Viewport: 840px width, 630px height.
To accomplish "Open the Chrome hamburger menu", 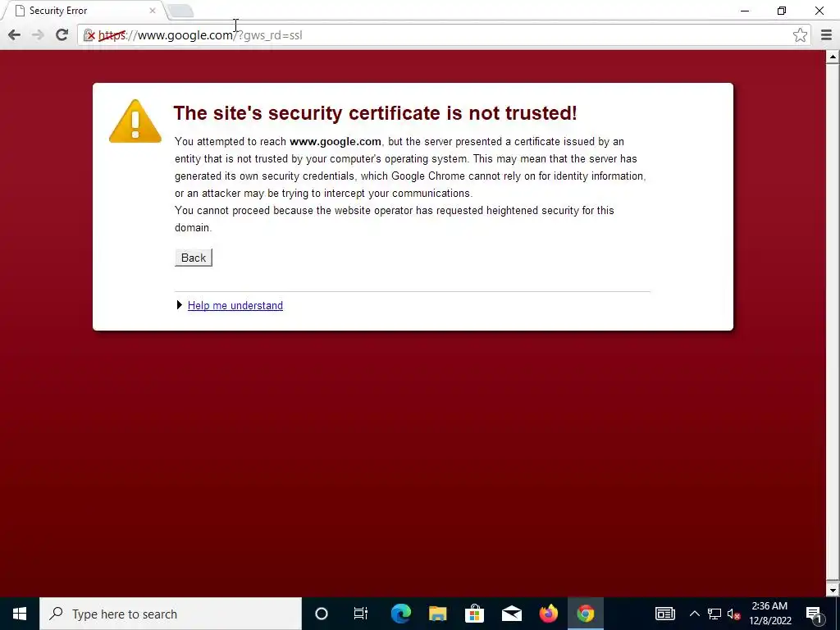I will point(827,35).
